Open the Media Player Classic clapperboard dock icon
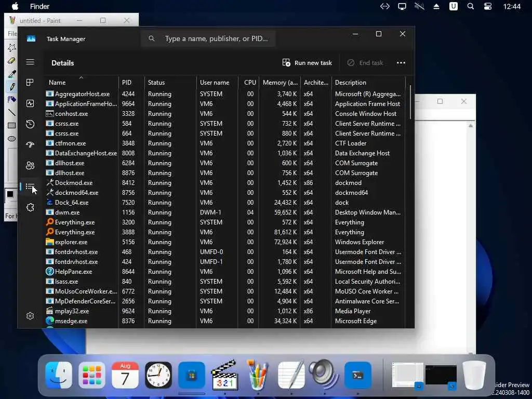Screen dimensions: 532x399 click(x=224, y=375)
